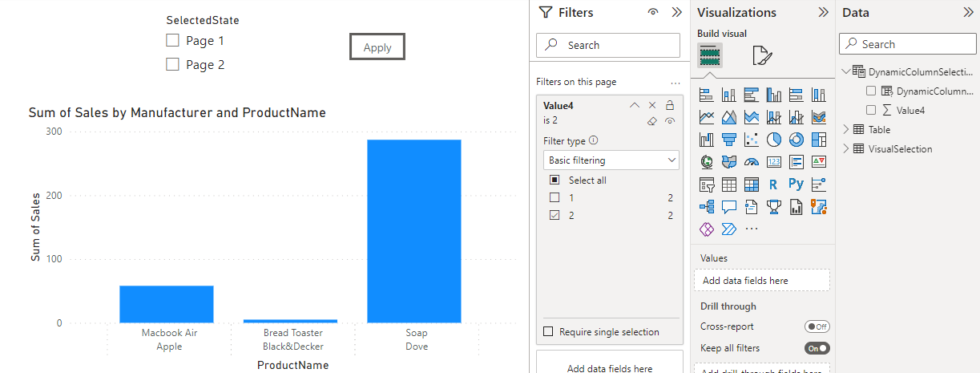Image resolution: width=980 pixels, height=373 pixels.
Task: Select the globe map visual
Action: [707, 162]
